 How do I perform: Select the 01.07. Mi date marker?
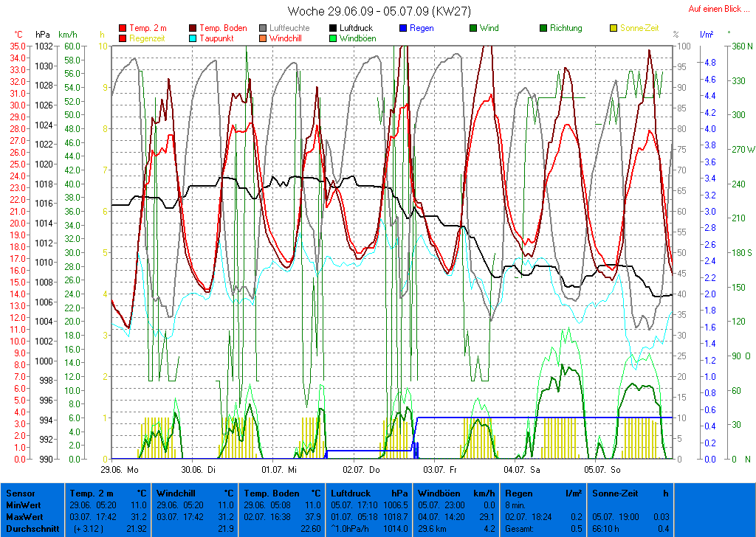pyautogui.click(x=279, y=469)
